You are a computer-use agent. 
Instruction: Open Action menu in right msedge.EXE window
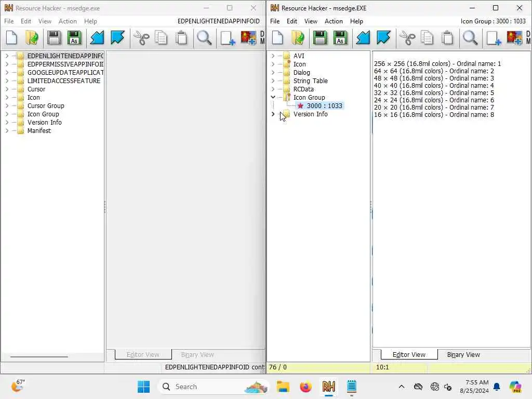[x=334, y=21]
